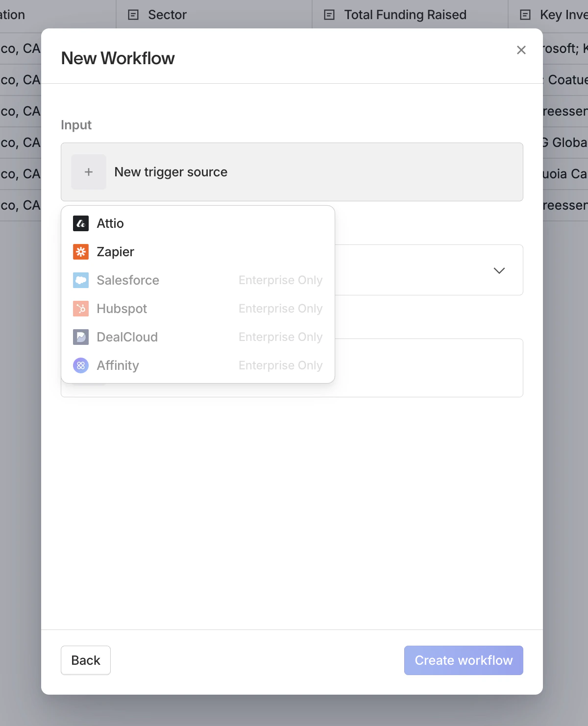The image size is (588, 726).
Task: Click the Back button
Action: [86, 660]
